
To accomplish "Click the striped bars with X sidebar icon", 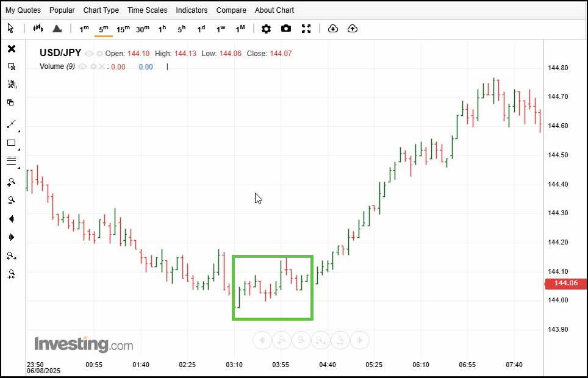I will click(12, 84).
